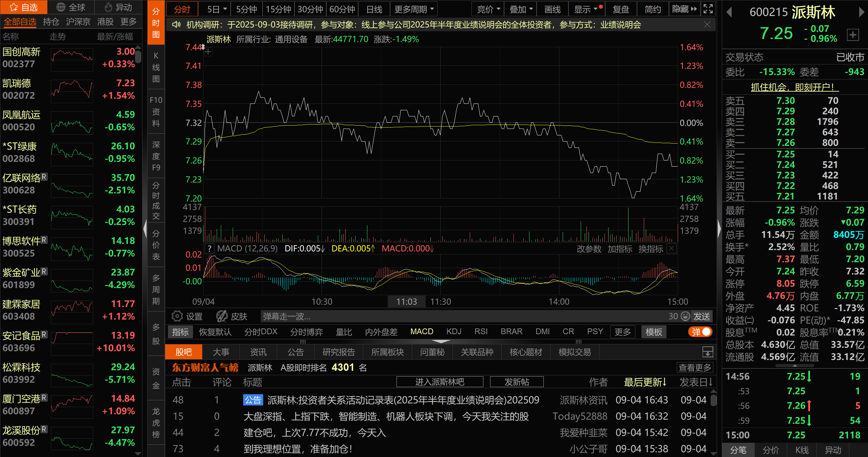
Task: Click 改参数 for MACD
Action: pos(589,249)
